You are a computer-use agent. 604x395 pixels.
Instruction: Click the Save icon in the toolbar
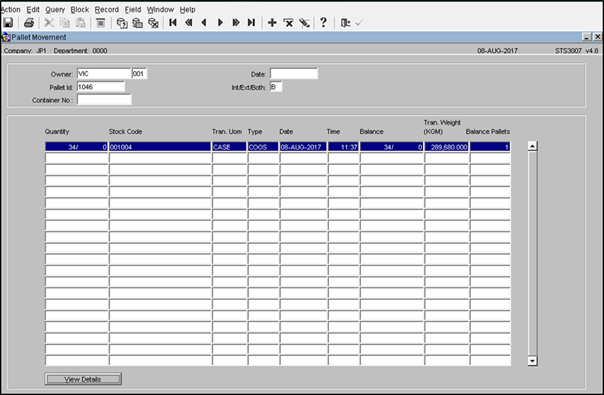[x=8, y=23]
